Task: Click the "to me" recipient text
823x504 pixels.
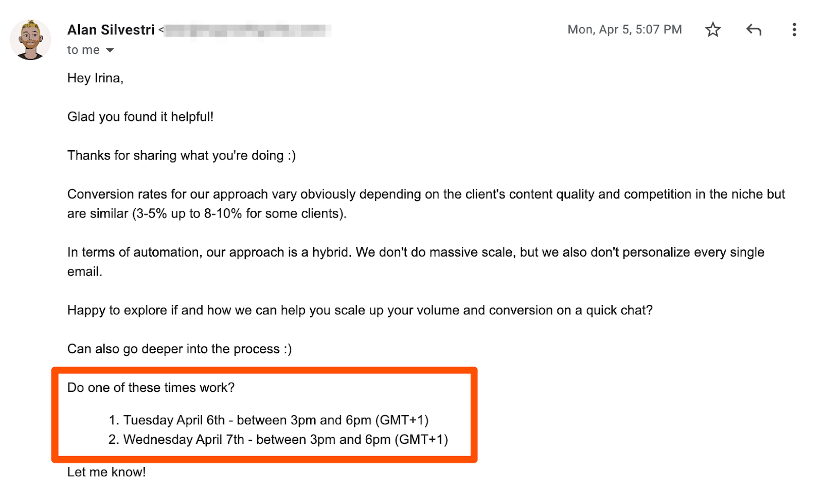Action: coord(83,50)
